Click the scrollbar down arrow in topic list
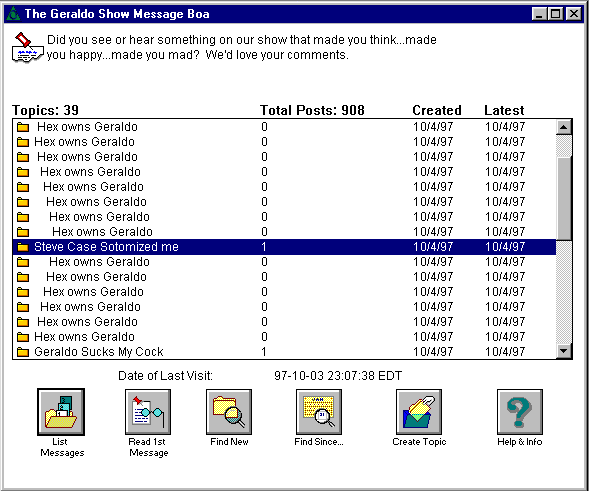The image size is (589, 491). (x=564, y=351)
